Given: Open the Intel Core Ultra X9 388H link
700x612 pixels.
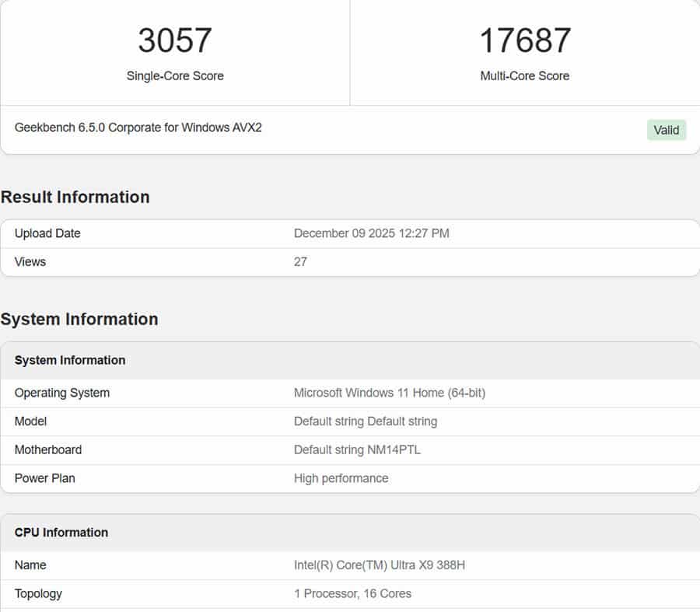Looking at the screenshot, I should coord(380,565).
